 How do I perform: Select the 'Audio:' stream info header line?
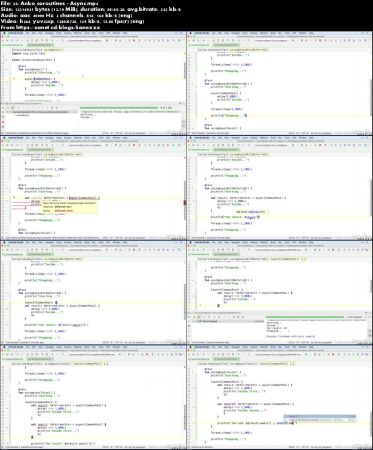coord(66,15)
